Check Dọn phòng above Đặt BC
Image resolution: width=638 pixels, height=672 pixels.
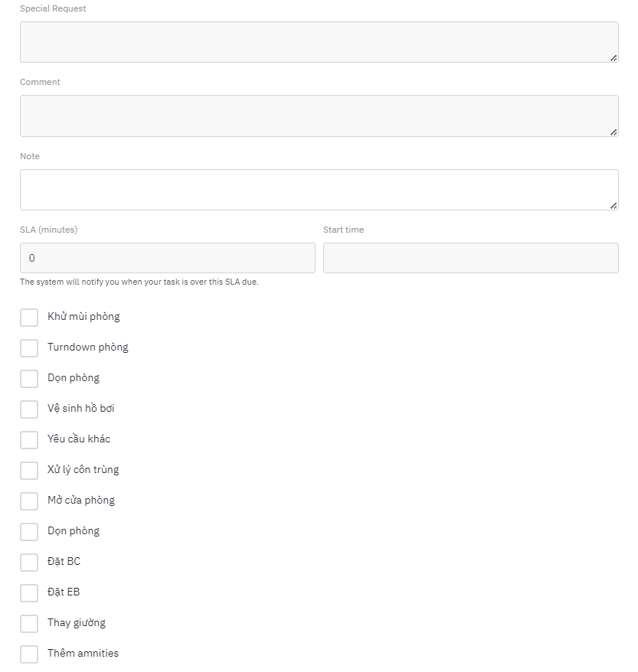29,532
